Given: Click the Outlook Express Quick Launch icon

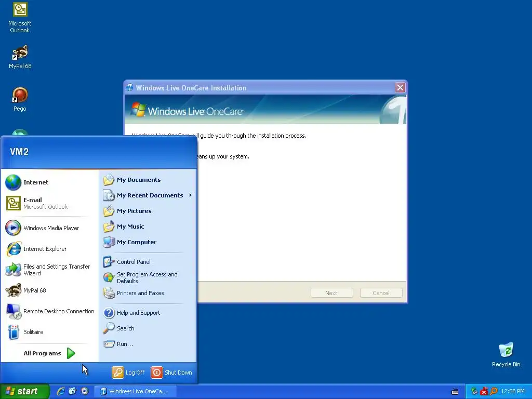Looking at the screenshot, I should coord(72,391).
